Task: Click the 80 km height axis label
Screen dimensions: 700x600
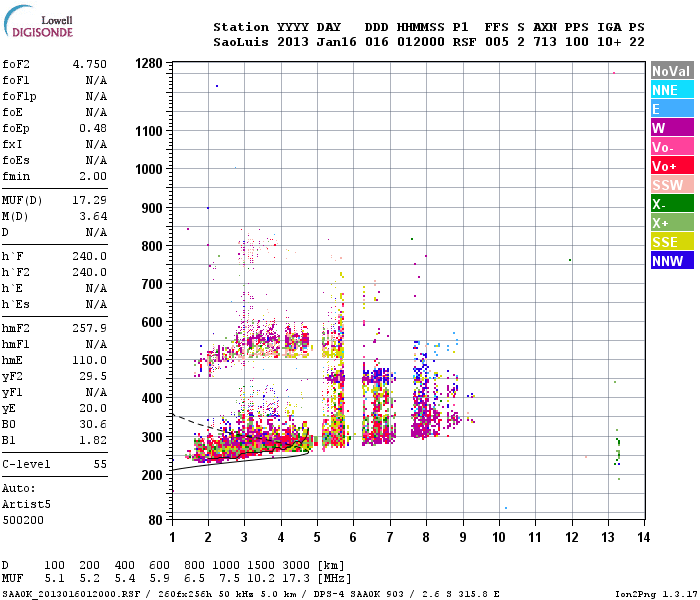Action: point(156,520)
